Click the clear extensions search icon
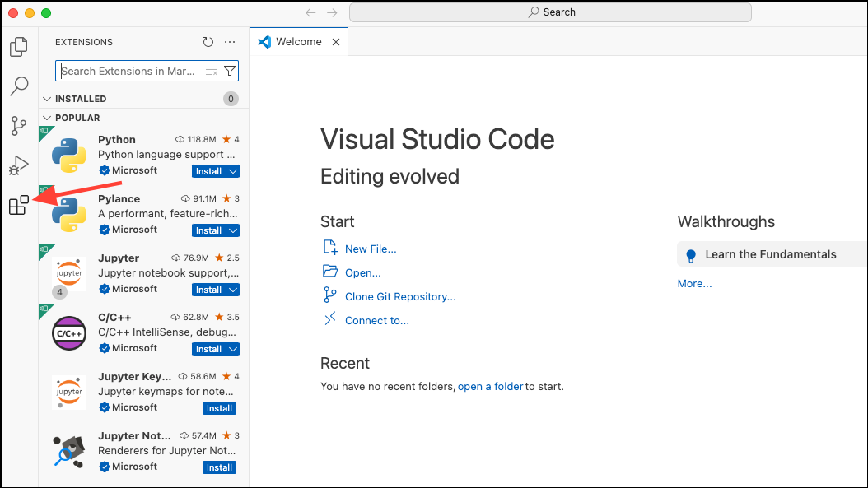 (212, 71)
